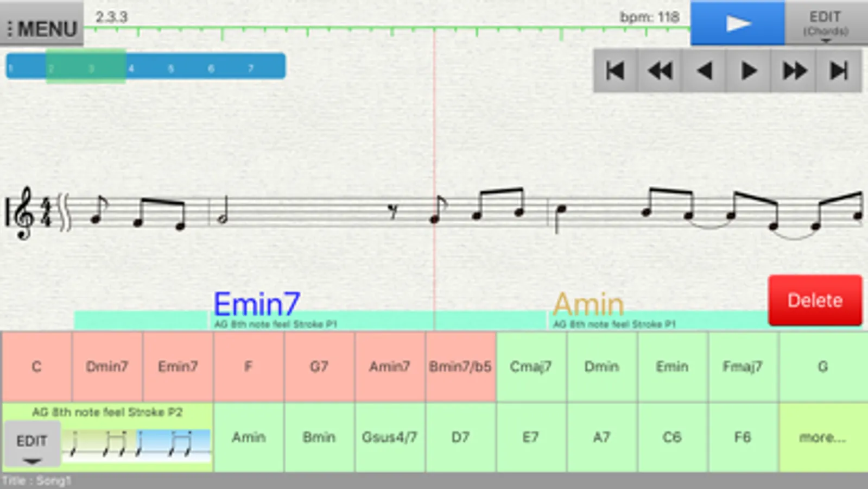Pick the Dmin chord
The image size is (868, 489).
click(601, 367)
